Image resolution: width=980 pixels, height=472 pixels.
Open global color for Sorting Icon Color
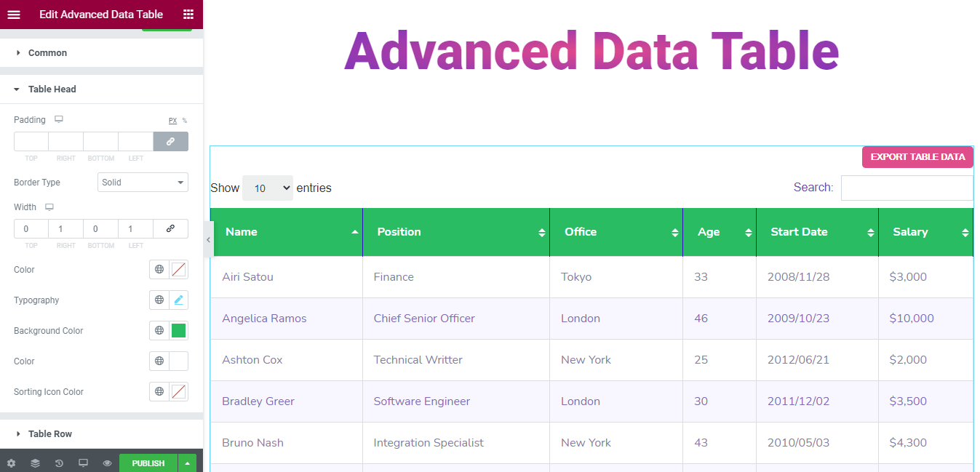click(159, 392)
